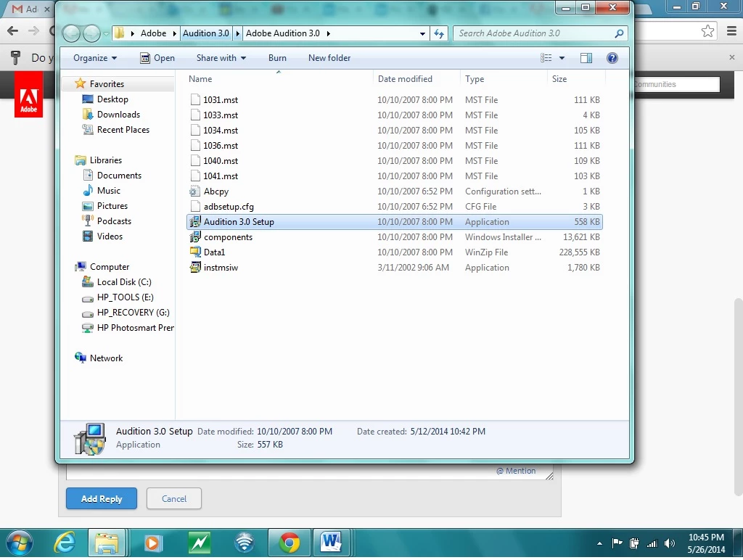This screenshot has width=743, height=560.
Task: Click Audition 3.0 in the breadcrumb
Action: [x=205, y=33]
